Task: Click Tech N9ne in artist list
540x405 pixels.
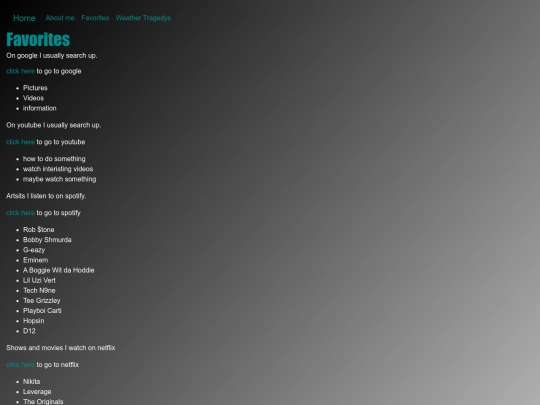Action: [39, 291]
